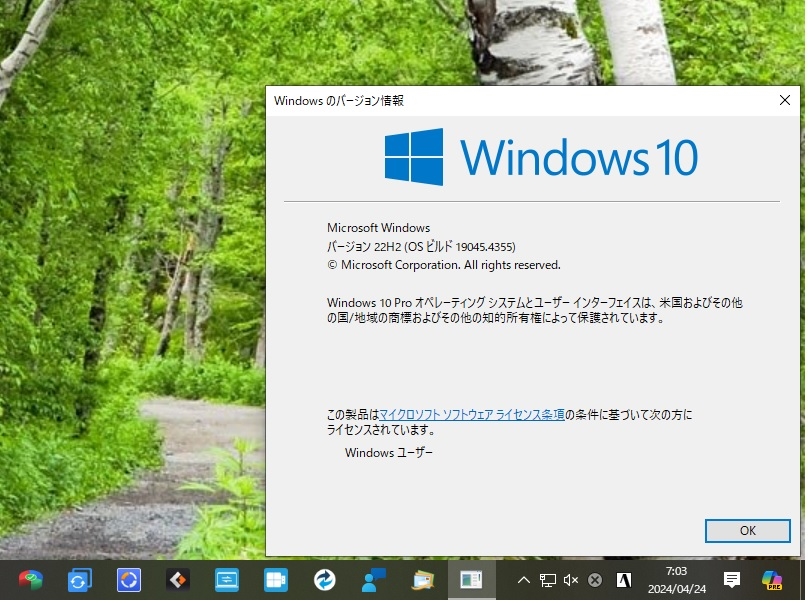Open the network status tray icon
The image size is (808, 603).
point(549,582)
